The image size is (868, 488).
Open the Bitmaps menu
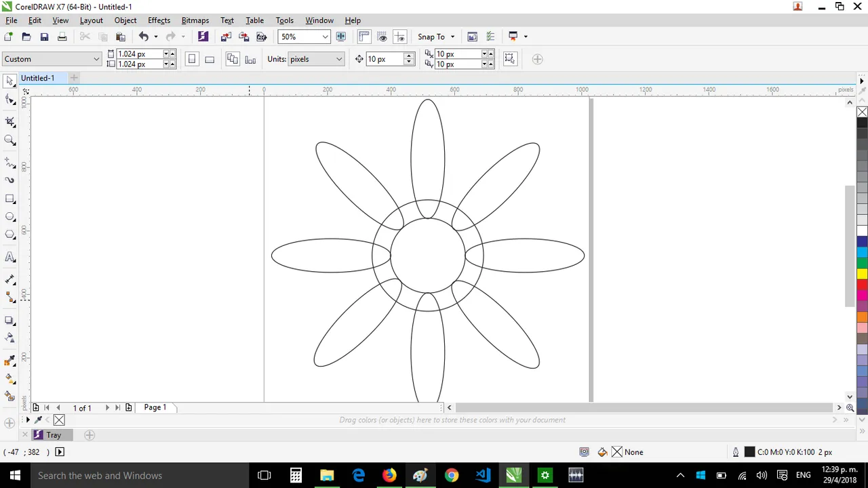pyautogui.click(x=195, y=20)
